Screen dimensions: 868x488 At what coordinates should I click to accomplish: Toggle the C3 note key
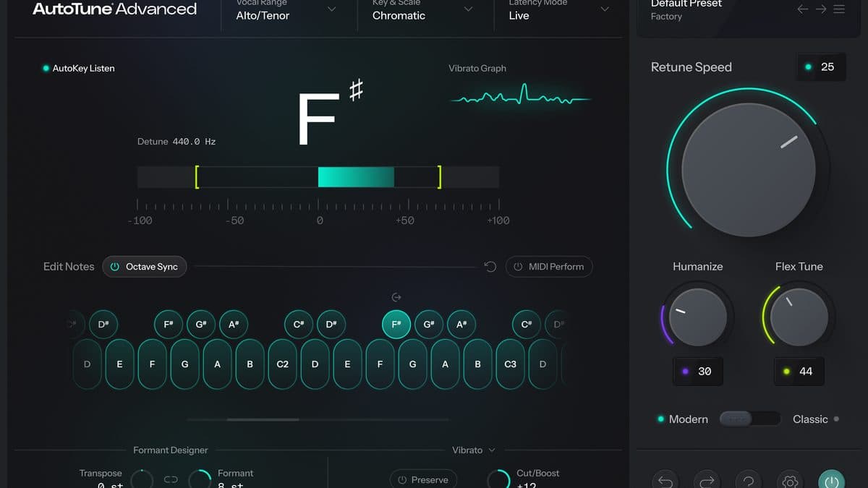(x=511, y=364)
